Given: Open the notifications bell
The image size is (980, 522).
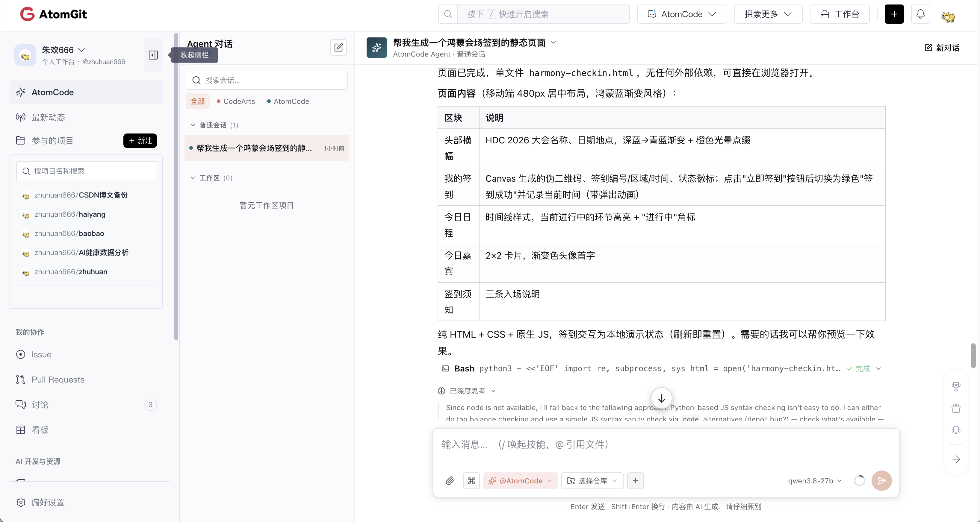Looking at the screenshot, I should [920, 14].
